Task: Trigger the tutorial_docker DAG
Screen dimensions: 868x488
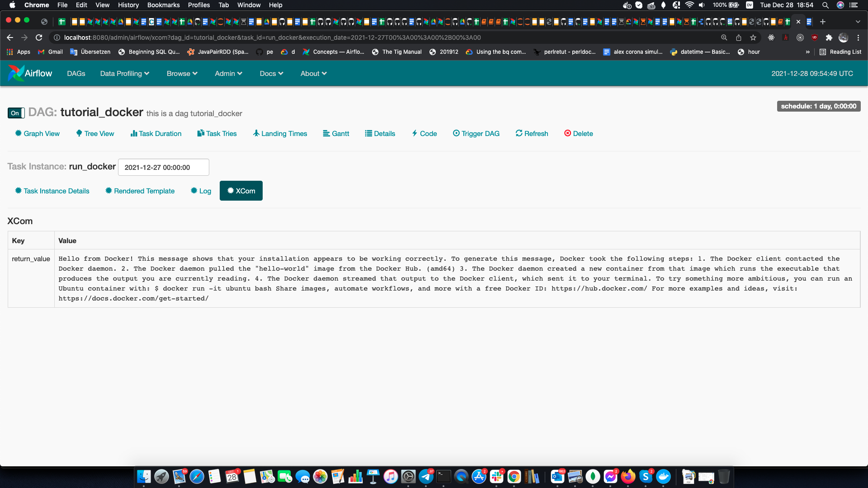Action: click(x=476, y=133)
